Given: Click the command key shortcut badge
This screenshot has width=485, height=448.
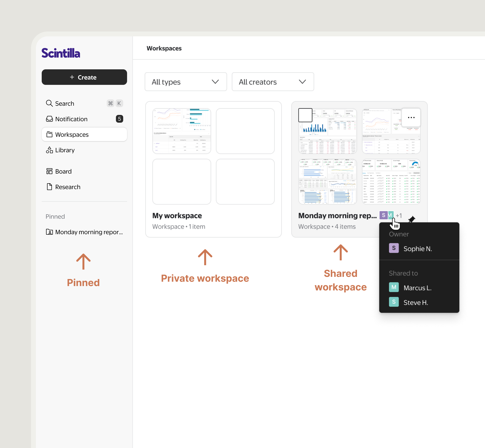Looking at the screenshot, I should tap(111, 103).
